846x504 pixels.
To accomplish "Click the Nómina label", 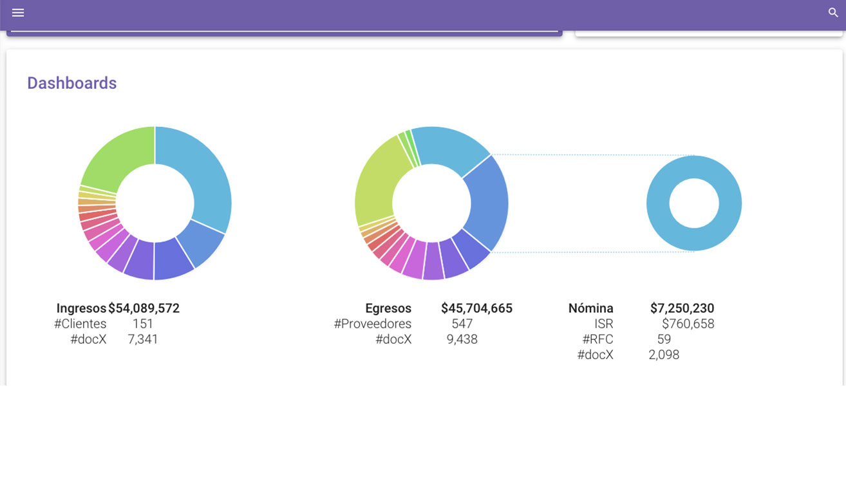I will pos(591,308).
